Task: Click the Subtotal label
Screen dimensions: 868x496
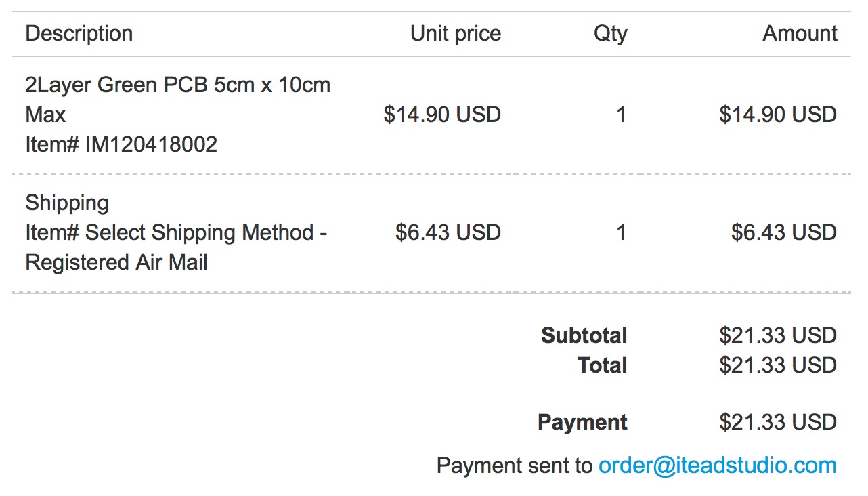Action: coord(584,335)
